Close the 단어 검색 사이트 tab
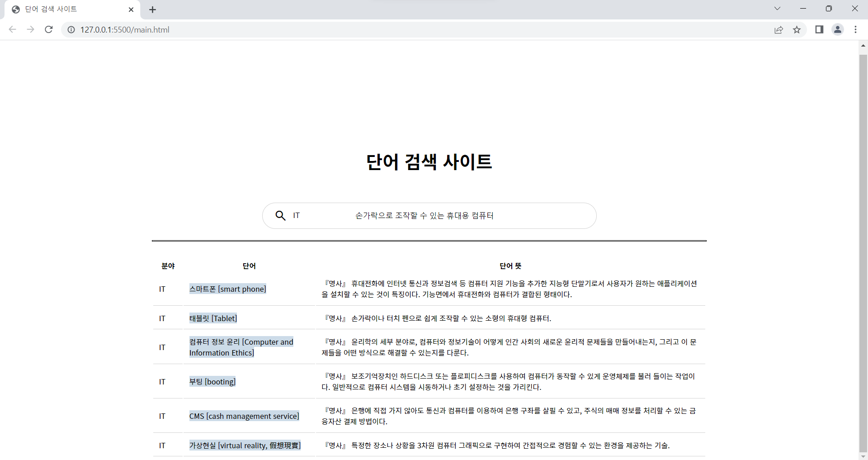 click(x=132, y=9)
